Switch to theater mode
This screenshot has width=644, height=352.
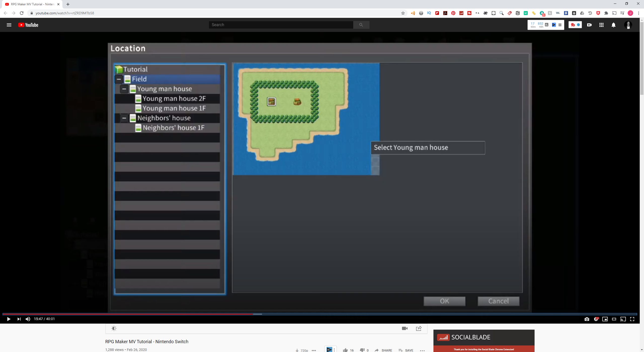click(x=614, y=319)
